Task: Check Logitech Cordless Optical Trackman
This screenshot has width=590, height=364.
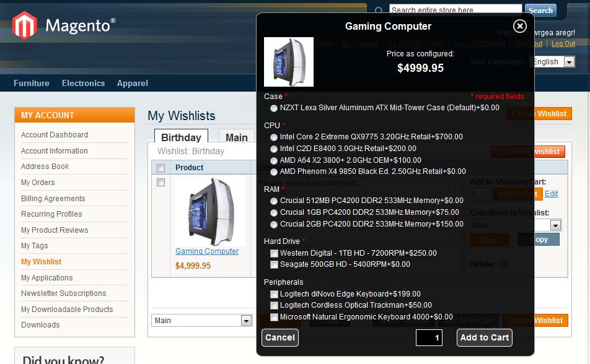Action: point(274,305)
